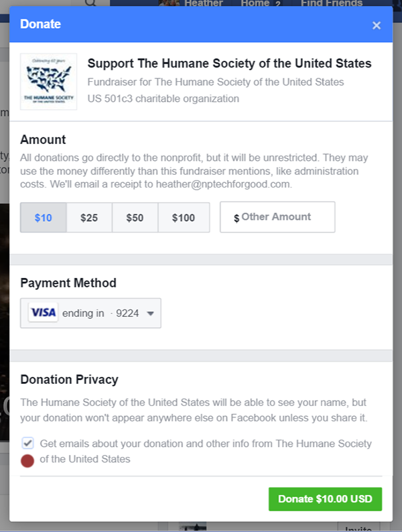This screenshot has height=532, width=402.
Task: Go to Find Friends in top navigation
Action: [x=332, y=3]
